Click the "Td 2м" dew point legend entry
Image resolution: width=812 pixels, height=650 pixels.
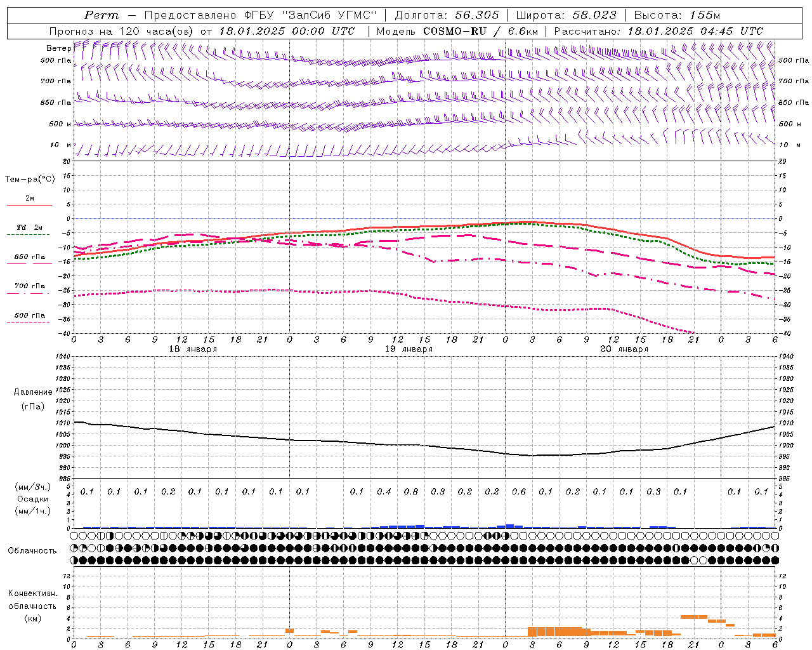(x=30, y=227)
